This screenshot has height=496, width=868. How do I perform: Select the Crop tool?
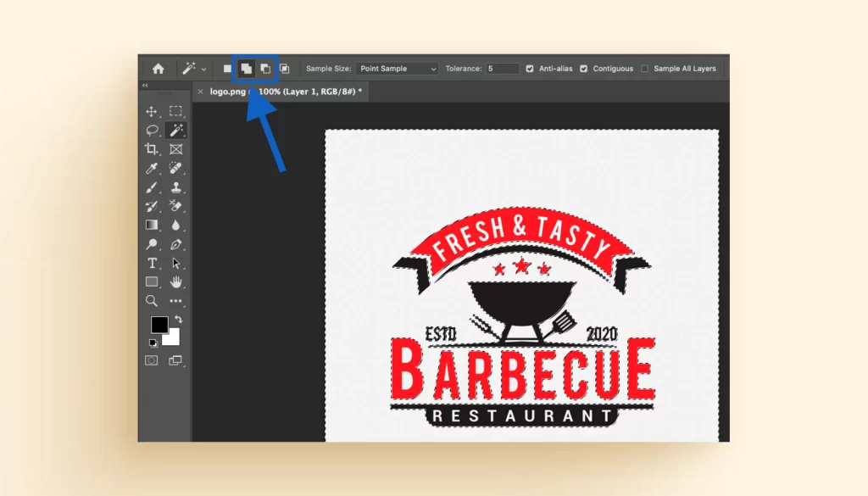coord(152,149)
